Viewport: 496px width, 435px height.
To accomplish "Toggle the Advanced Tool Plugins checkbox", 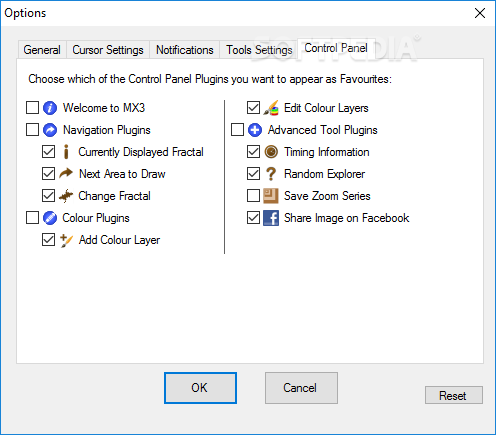I will coord(237,130).
